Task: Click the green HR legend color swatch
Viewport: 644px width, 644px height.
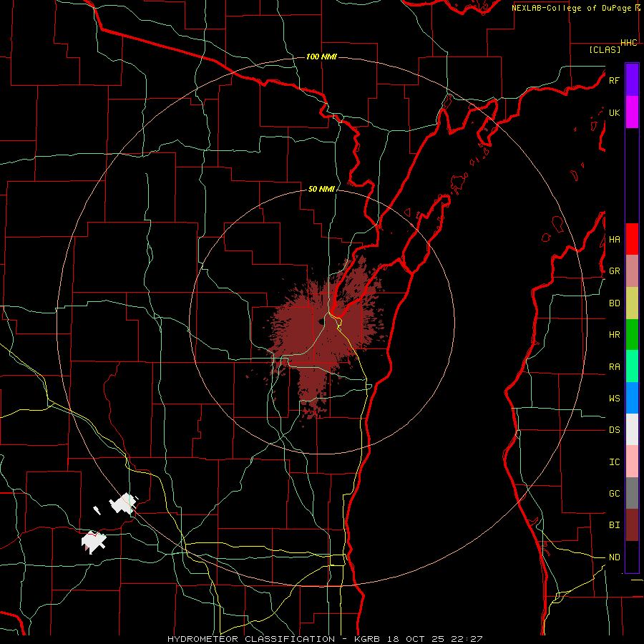Action: 632,335
